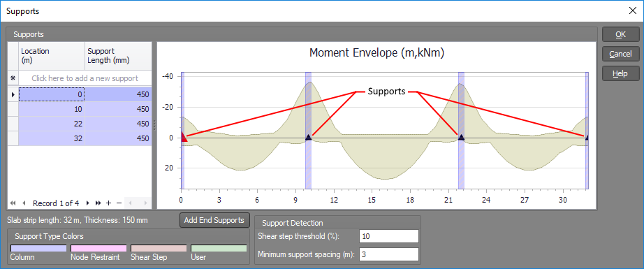Click Add End Supports button
Viewport: 644px width, 269px height.
[214, 220]
